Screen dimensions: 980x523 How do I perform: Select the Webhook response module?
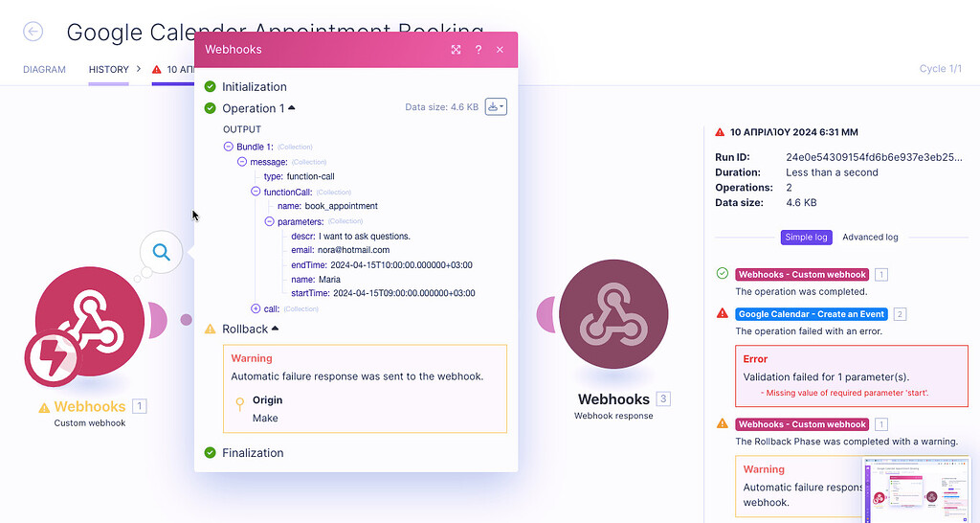coord(613,314)
